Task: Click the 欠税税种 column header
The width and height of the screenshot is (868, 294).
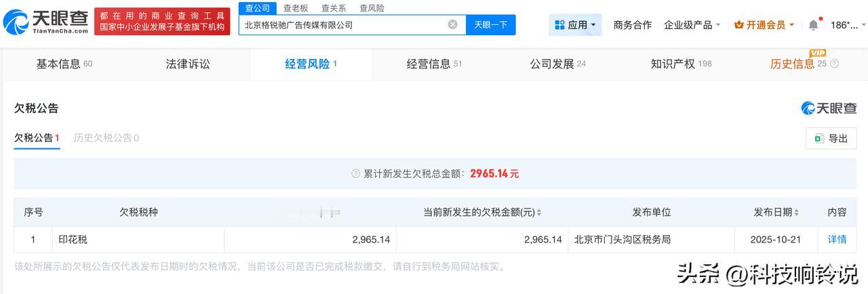Action: [x=138, y=212]
